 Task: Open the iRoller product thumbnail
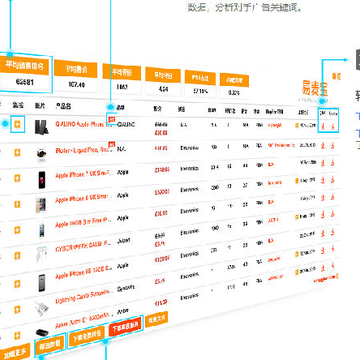click(42, 155)
